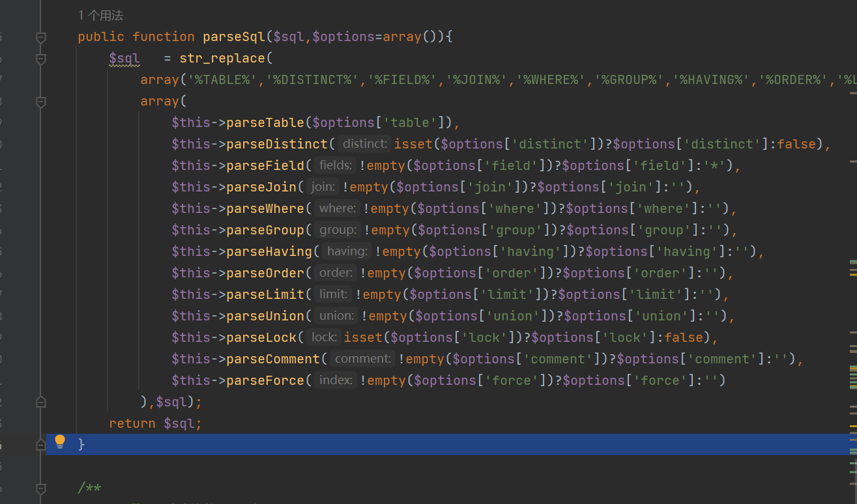Click the yellow lightbulb quick-fix icon
The width and height of the screenshot is (857, 504).
pos(60,442)
